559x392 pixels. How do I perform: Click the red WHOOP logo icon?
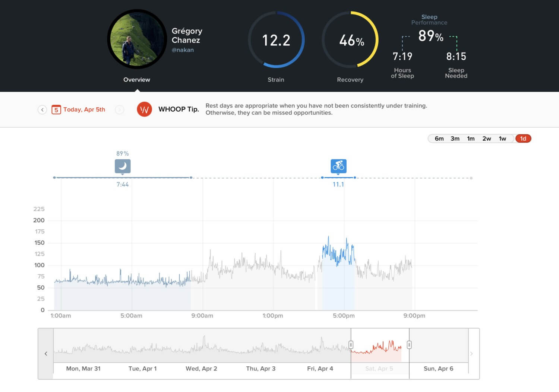(x=145, y=109)
